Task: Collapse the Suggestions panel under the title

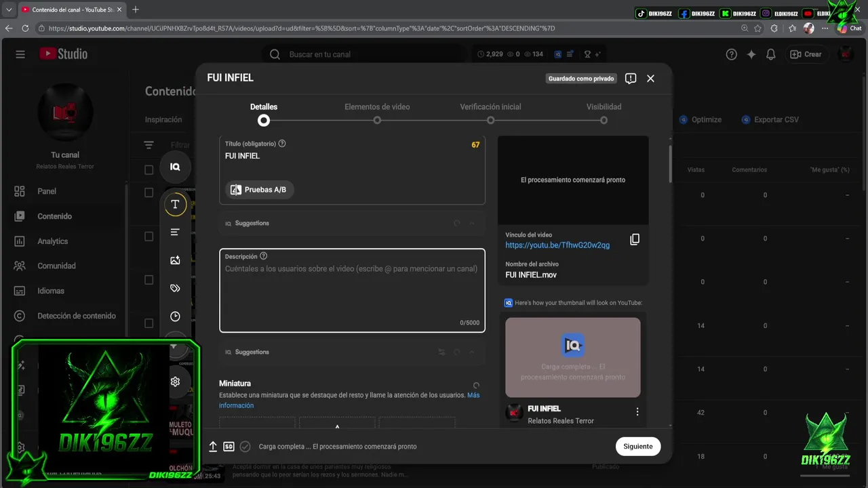Action: 473,223
